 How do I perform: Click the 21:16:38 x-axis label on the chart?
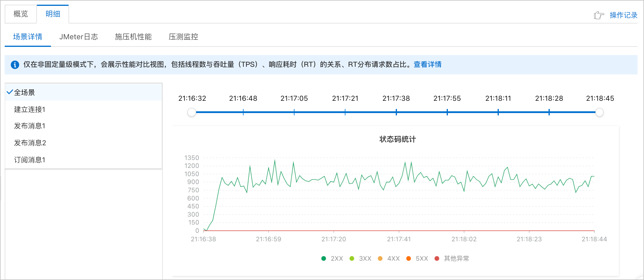coord(203,239)
